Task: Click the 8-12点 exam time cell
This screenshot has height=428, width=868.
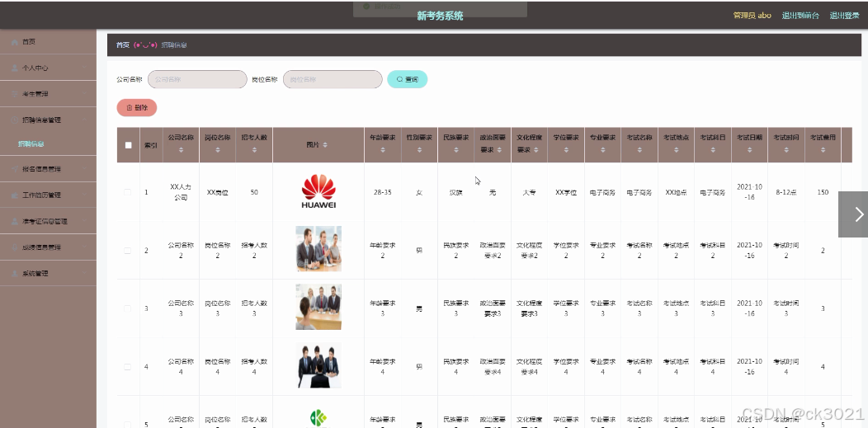Action: [x=786, y=192]
